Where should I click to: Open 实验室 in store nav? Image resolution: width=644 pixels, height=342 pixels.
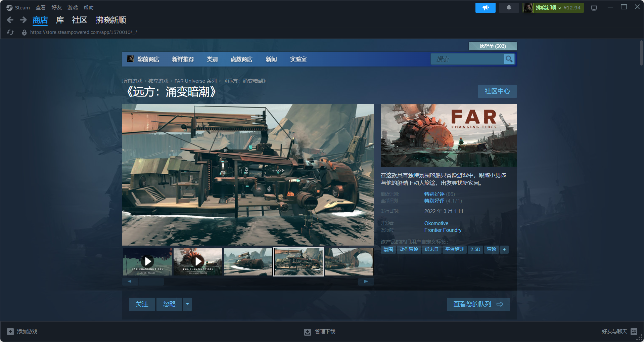point(298,59)
